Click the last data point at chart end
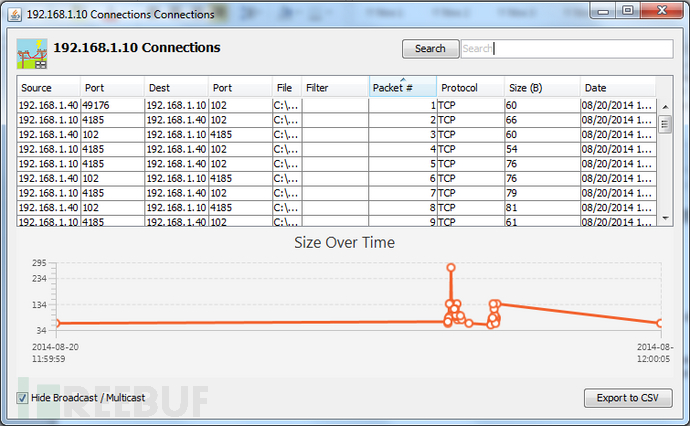The image size is (690, 426). 660,323
